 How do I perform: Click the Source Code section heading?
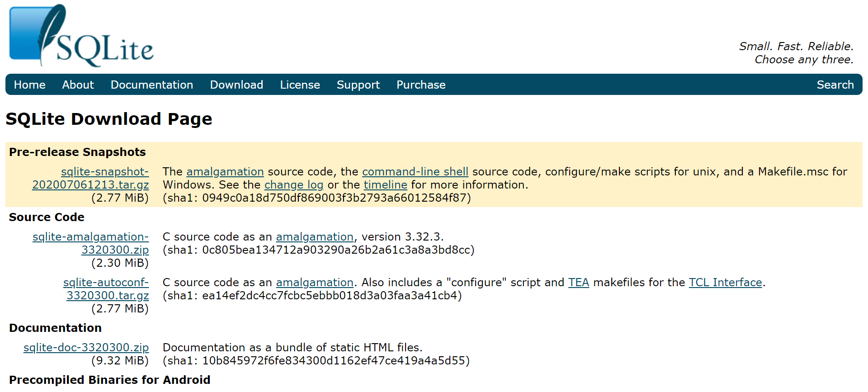tap(47, 217)
